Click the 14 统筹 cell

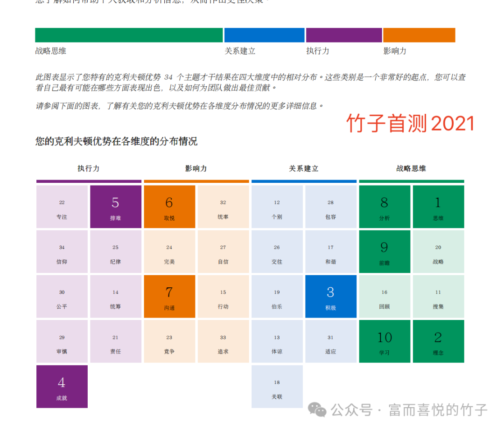[x=116, y=297]
